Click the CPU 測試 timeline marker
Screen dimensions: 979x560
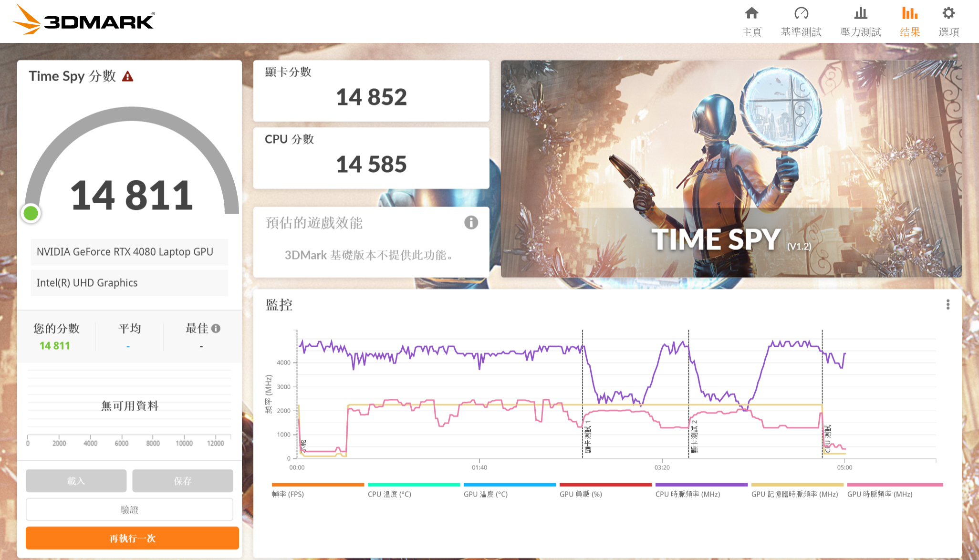click(828, 438)
